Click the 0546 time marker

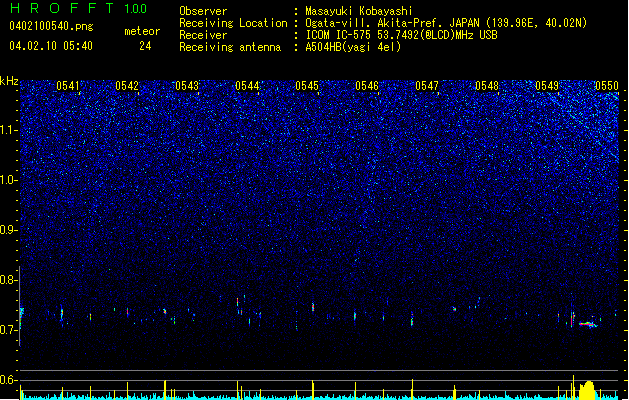coord(367,86)
